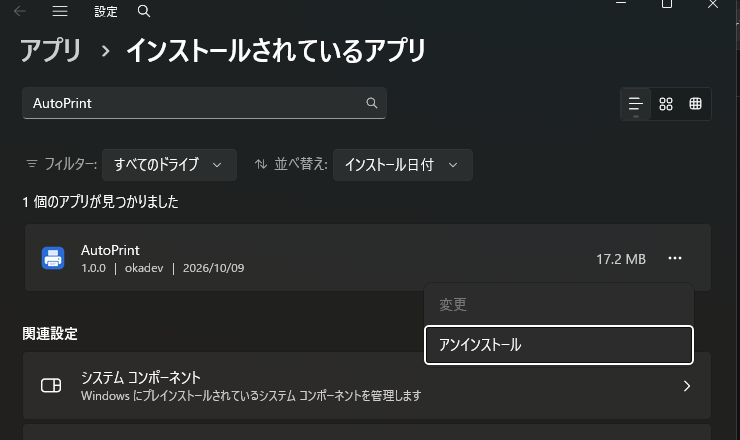
Task: Click the 2026/10/09 install date
Action: pyautogui.click(x=213, y=268)
